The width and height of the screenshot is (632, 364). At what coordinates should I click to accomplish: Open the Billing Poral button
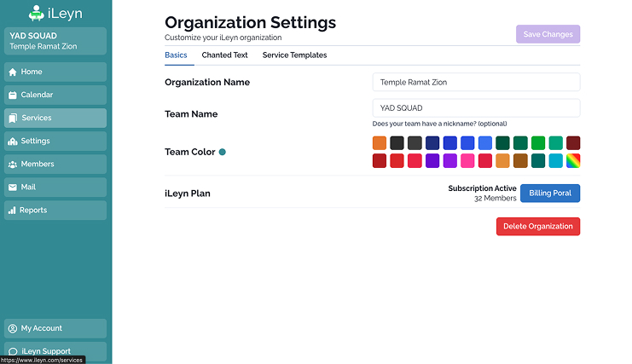550,194
